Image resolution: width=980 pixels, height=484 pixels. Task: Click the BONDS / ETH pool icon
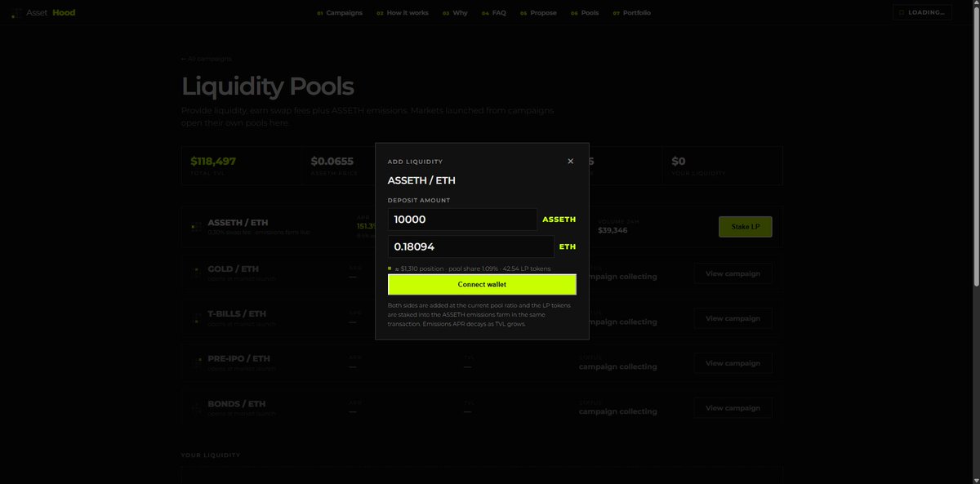click(196, 407)
